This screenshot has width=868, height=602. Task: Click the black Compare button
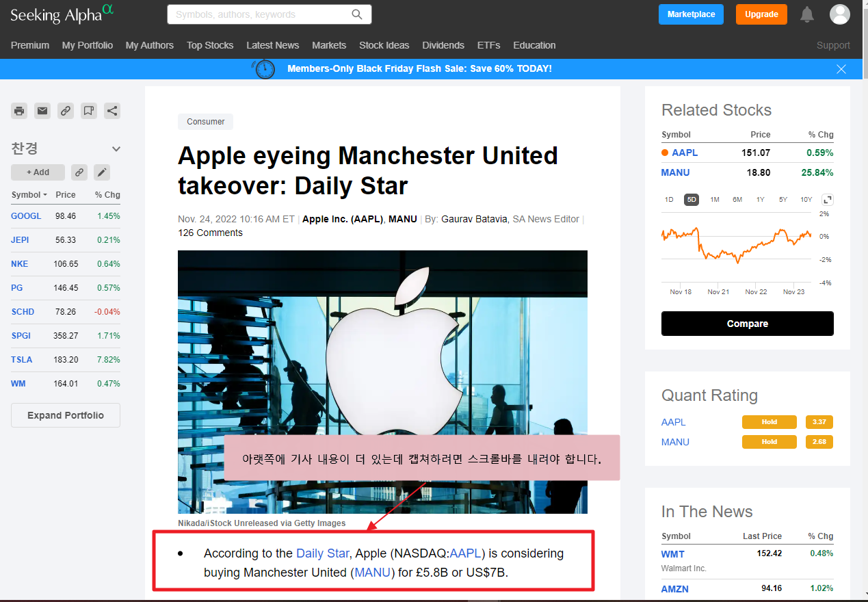coord(748,324)
